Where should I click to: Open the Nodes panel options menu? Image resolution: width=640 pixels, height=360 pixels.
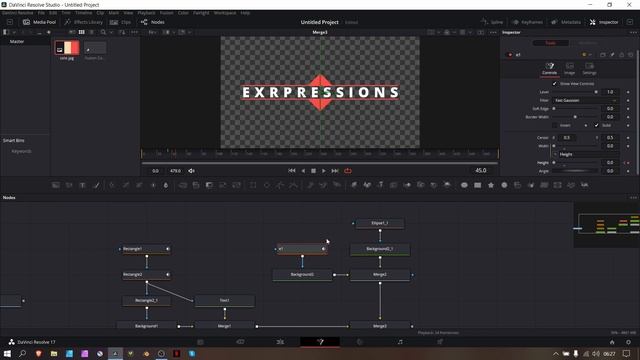point(633,198)
